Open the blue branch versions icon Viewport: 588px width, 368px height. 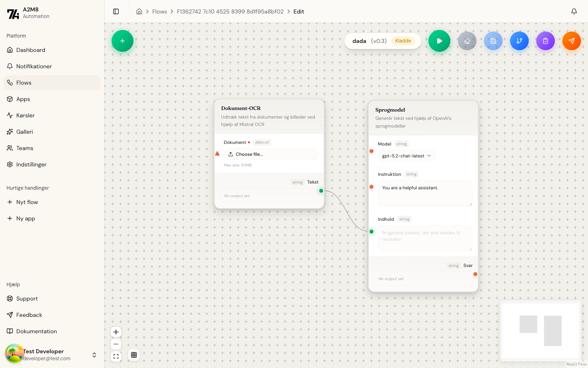pos(519,41)
